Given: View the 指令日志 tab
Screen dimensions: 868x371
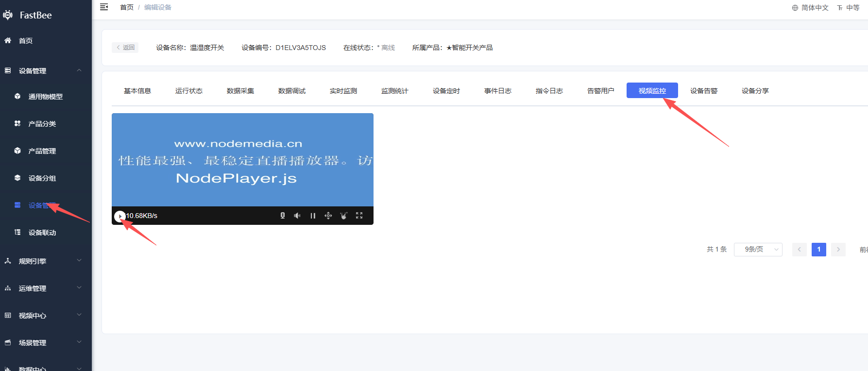Looking at the screenshot, I should (549, 91).
